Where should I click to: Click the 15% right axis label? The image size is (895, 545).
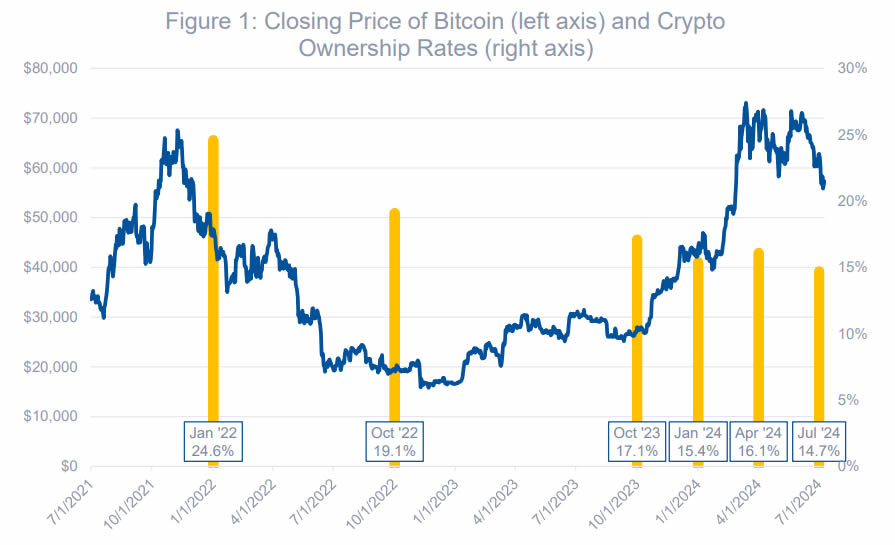852,267
